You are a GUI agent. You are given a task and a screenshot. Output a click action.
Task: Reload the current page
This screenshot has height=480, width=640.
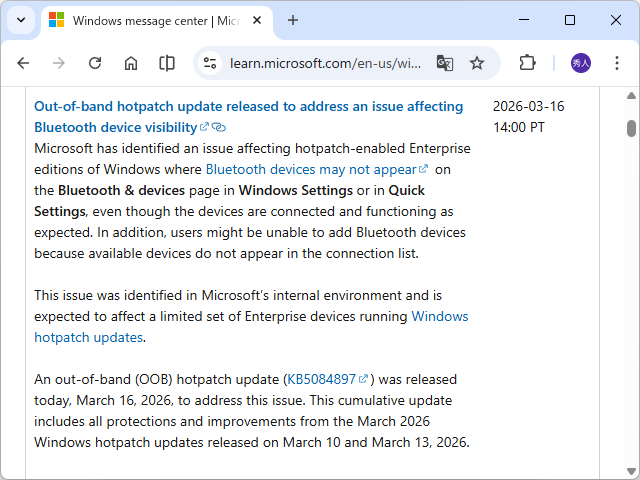(95, 63)
